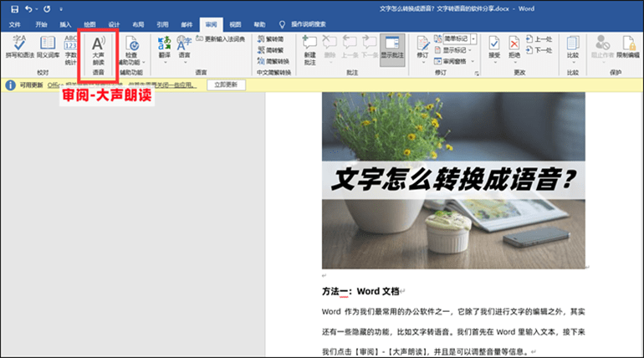
Task: Open the File (文件) menu tab
Action: pyautogui.click(x=14, y=24)
